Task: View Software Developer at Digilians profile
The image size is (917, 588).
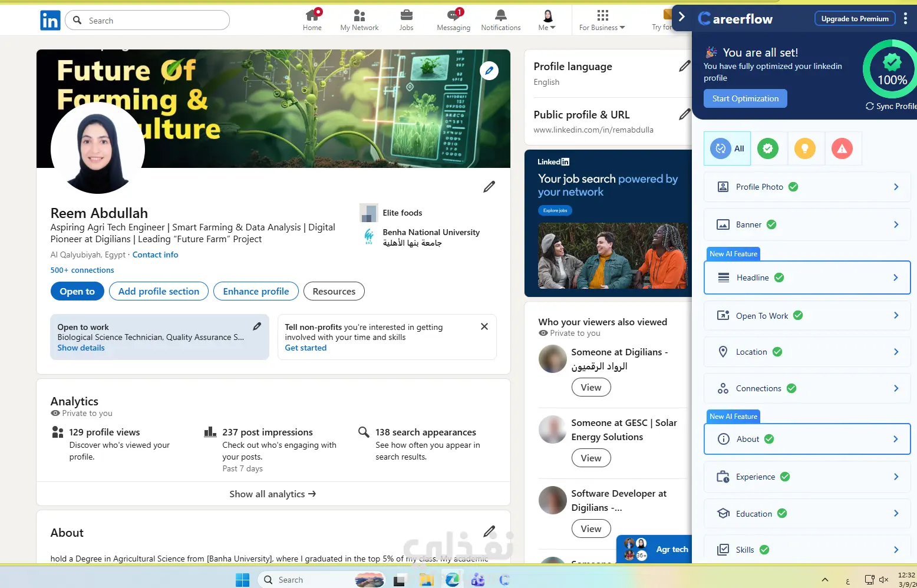Action: click(591, 528)
